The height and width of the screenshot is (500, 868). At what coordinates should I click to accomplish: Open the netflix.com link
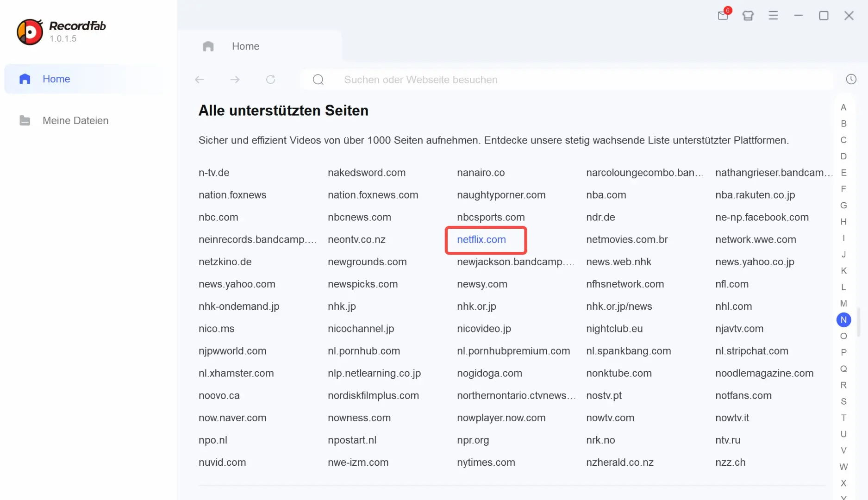point(481,239)
